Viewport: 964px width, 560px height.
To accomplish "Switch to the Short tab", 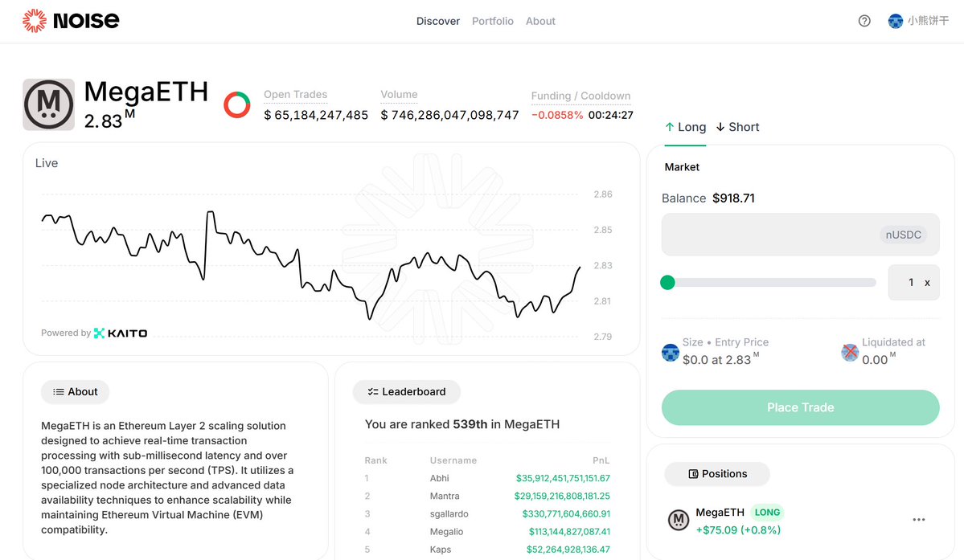I will [x=737, y=127].
